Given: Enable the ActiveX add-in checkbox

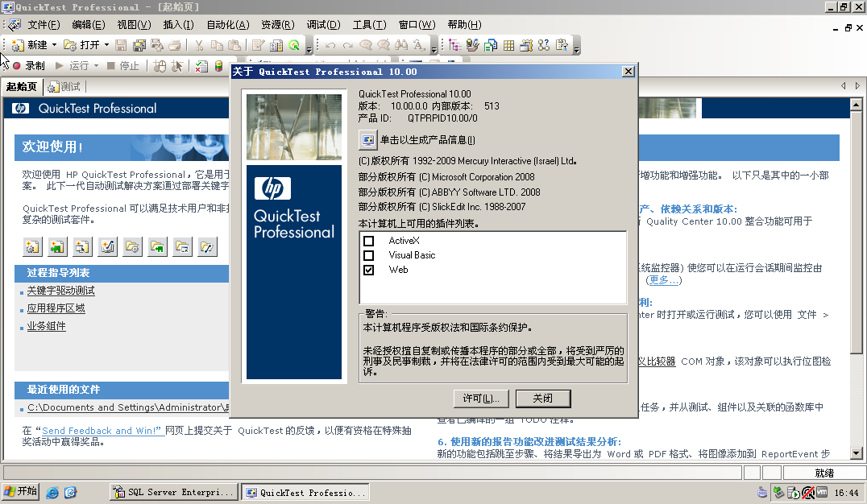Looking at the screenshot, I should click(369, 241).
